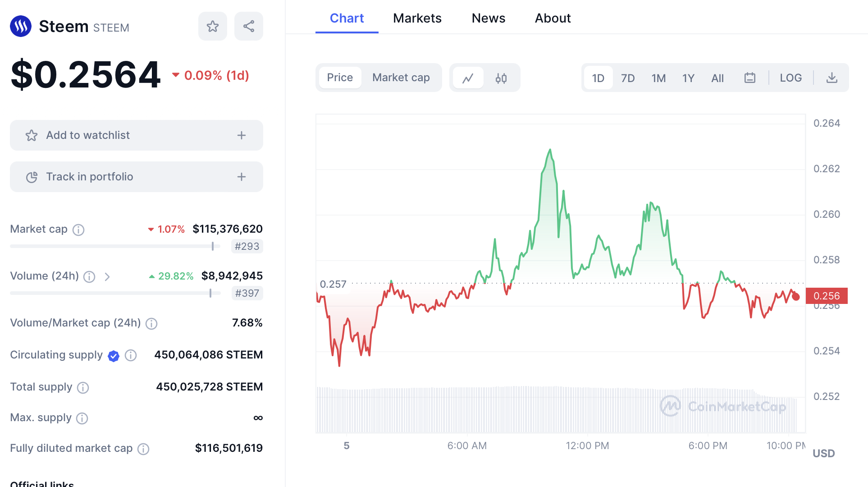Click info icon beside Circulating supply
The height and width of the screenshot is (487, 868).
[x=131, y=355]
